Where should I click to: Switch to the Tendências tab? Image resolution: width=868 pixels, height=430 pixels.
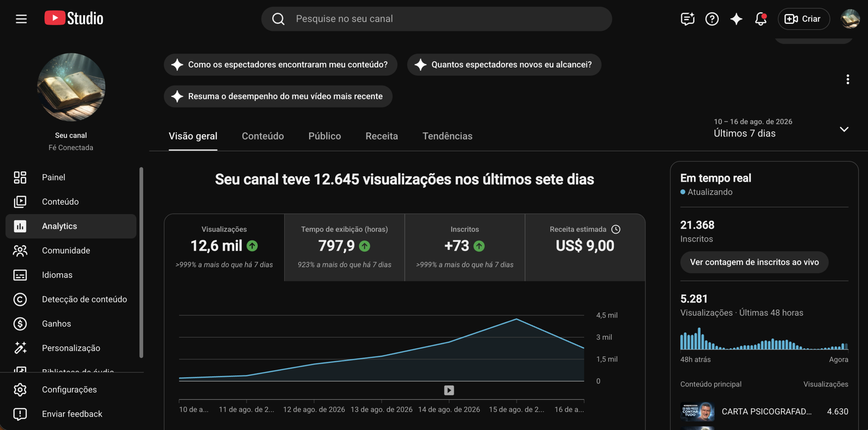[448, 136]
